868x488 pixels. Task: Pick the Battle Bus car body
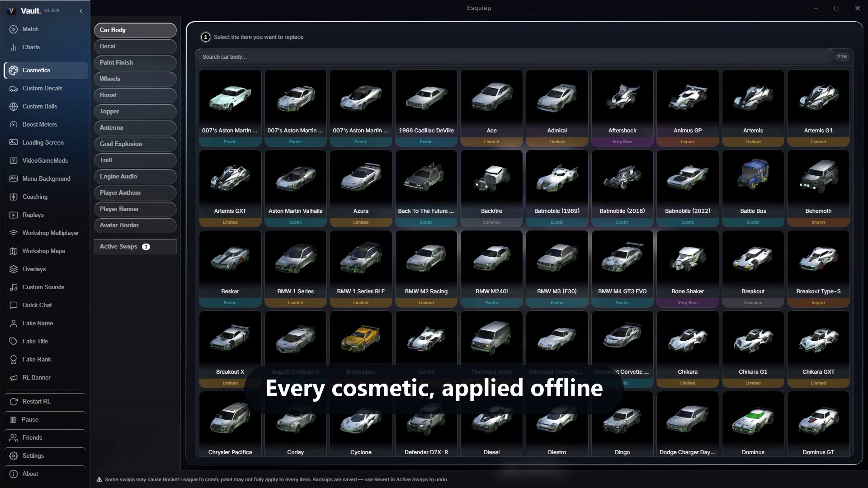coord(753,188)
